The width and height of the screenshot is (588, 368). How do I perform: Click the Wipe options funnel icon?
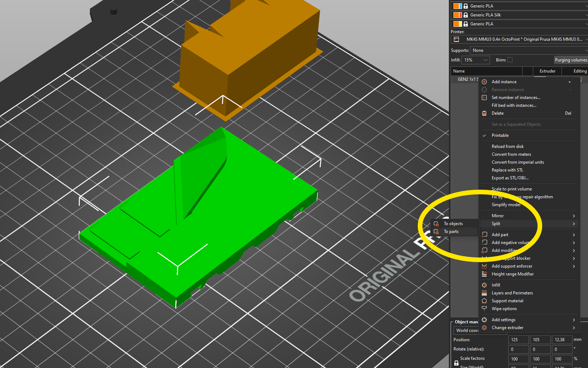click(484, 309)
